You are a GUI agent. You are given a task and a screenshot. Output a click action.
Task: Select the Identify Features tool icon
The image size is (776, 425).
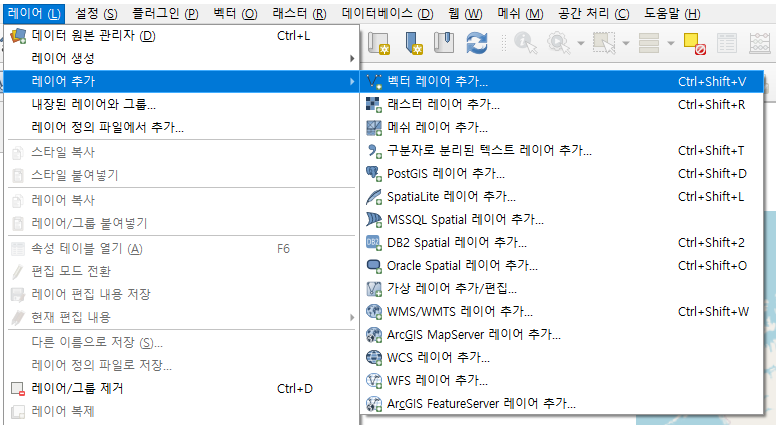[525, 43]
